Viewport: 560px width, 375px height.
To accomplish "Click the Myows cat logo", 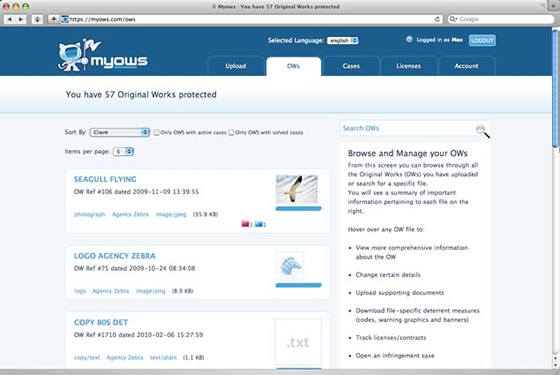I will [x=102, y=54].
